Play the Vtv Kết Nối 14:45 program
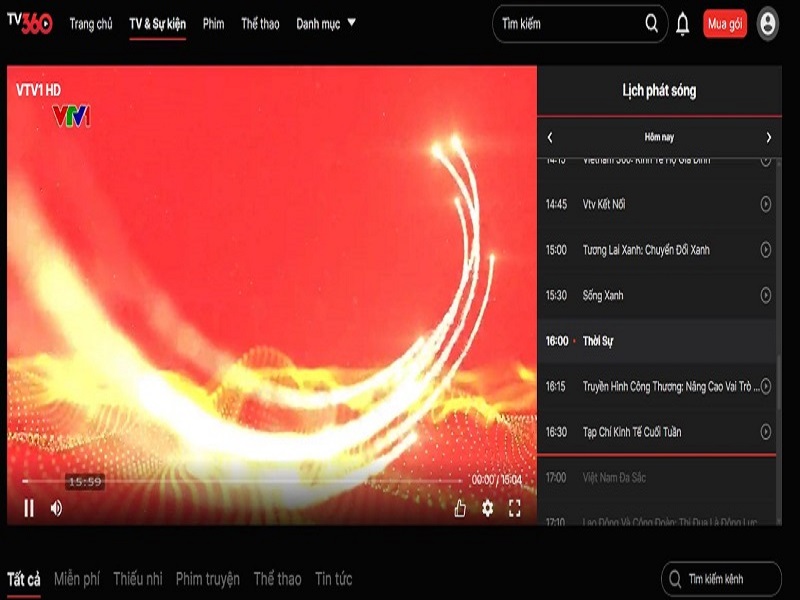This screenshot has height=600, width=800. (x=766, y=204)
